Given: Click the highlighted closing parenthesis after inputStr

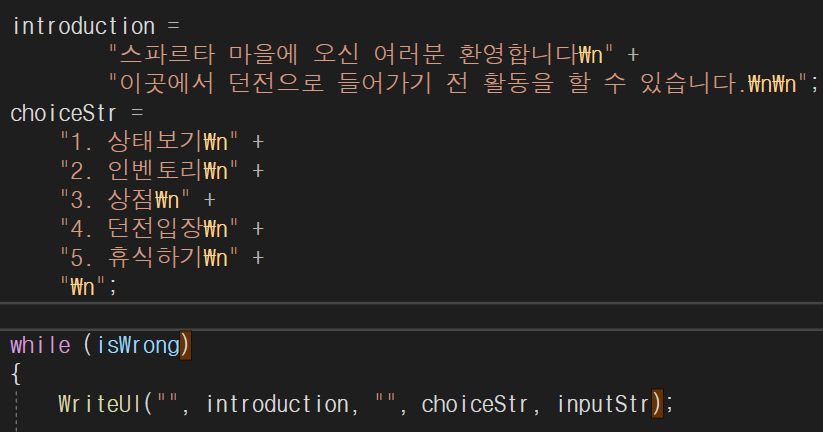Looking at the screenshot, I should tap(657, 404).
